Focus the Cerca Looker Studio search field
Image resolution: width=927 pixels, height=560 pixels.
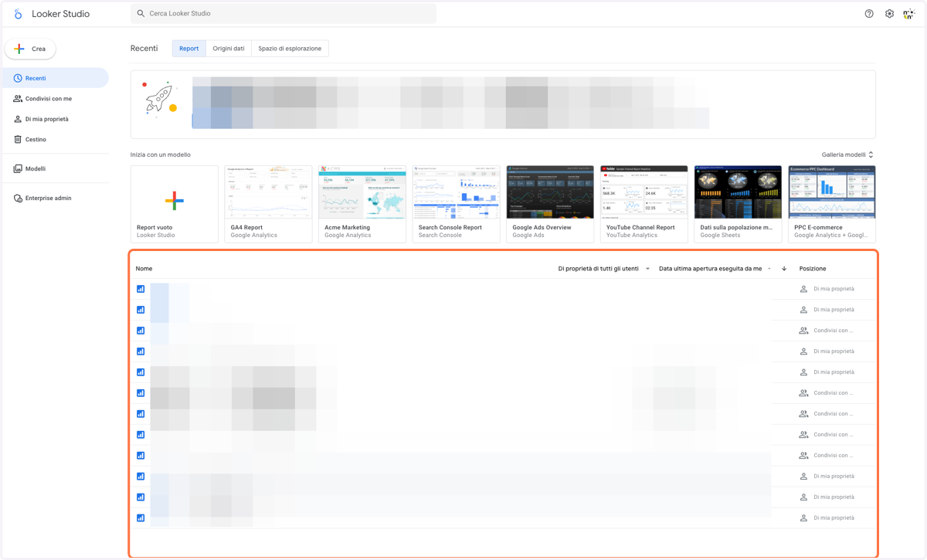(284, 13)
